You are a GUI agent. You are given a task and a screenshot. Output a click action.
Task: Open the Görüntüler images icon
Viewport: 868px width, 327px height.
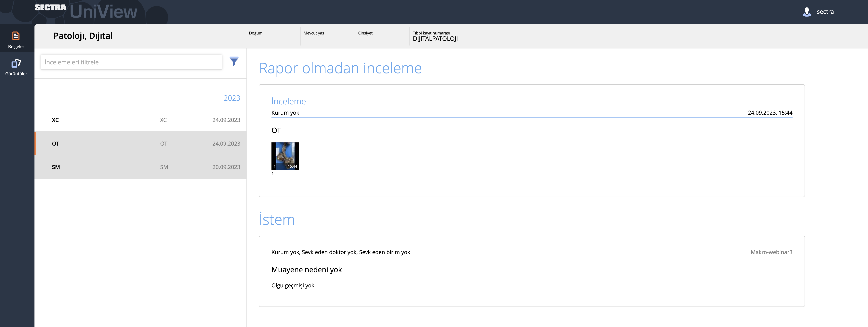(x=16, y=64)
